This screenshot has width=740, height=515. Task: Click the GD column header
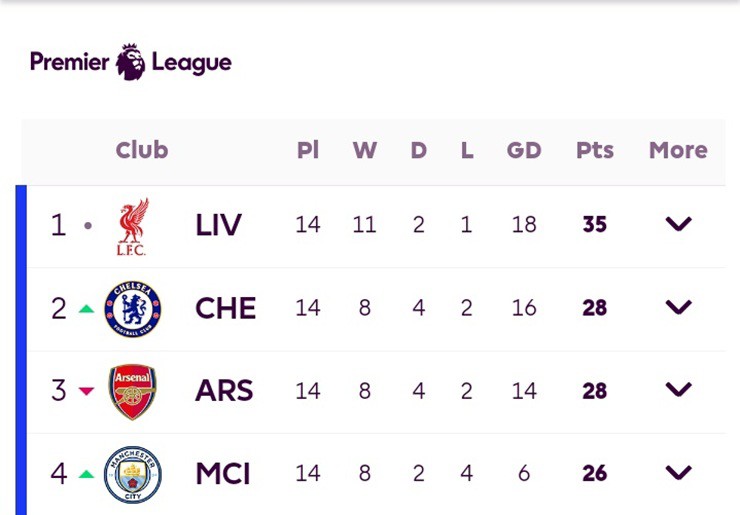click(523, 150)
